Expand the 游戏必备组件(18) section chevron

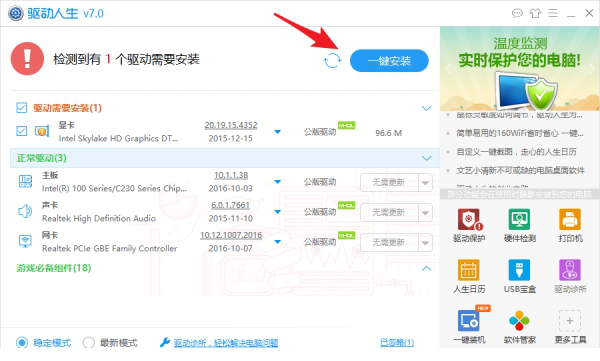click(426, 268)
